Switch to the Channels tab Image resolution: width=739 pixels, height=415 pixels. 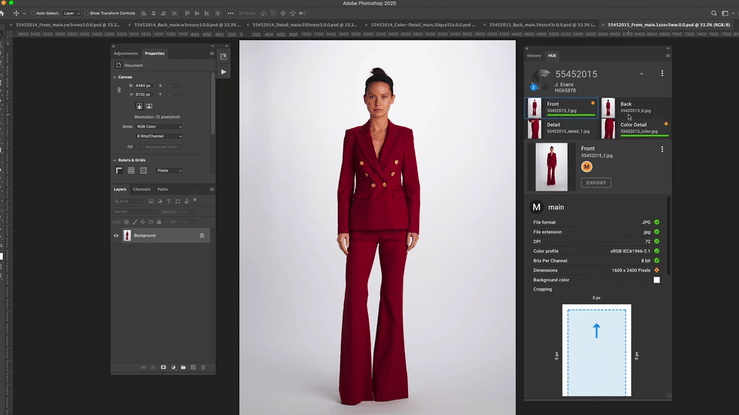pyautogui.click(x=142, y=188)
